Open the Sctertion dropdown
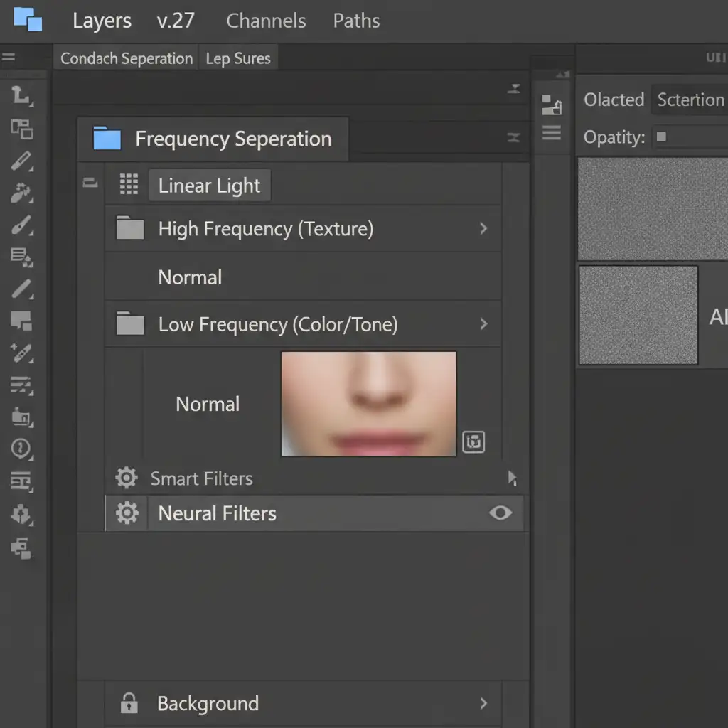The width and height of the screenshot is (728, 728). pyautogui.click(x=690, y=100)
